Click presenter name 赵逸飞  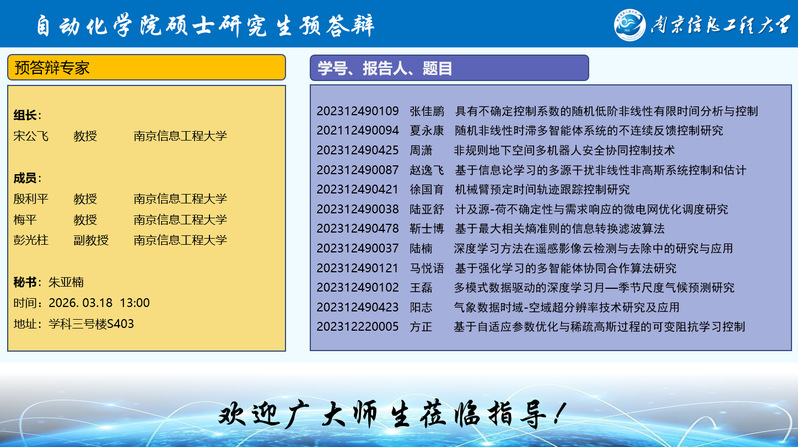[x=427, y=169]
